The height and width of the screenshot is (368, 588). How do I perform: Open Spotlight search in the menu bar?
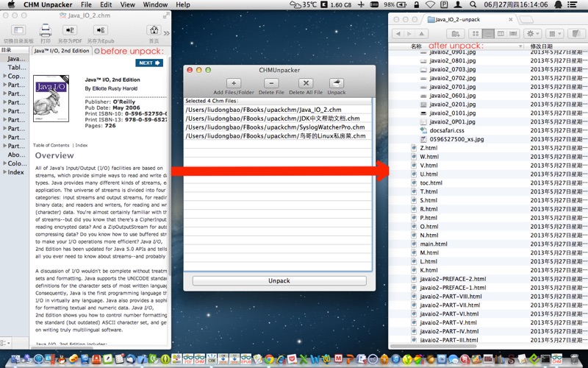point(473,4)
